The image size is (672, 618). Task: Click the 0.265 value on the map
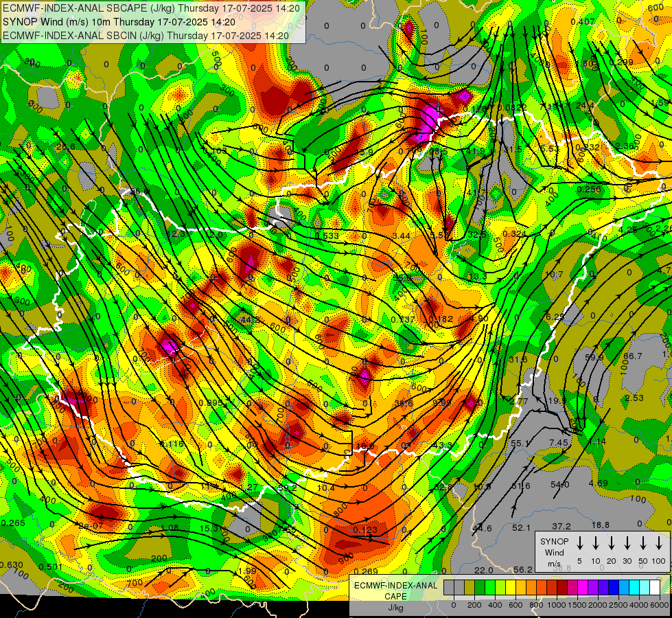[13, 523]
